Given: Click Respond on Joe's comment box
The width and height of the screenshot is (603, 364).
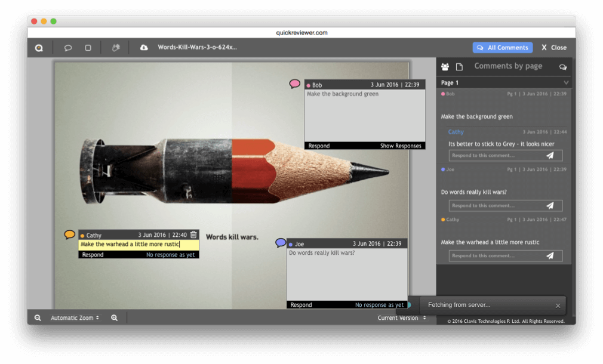Looking at the screenshot, I should [x=301, y=305].
